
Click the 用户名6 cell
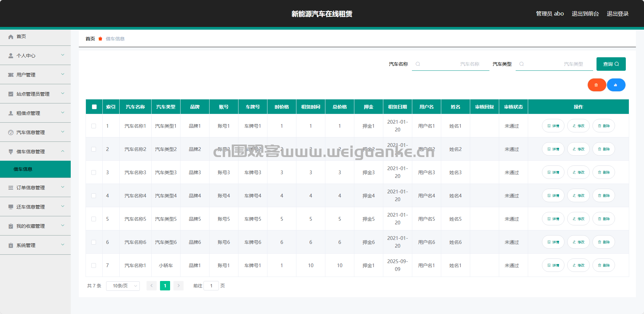[426, 242]
